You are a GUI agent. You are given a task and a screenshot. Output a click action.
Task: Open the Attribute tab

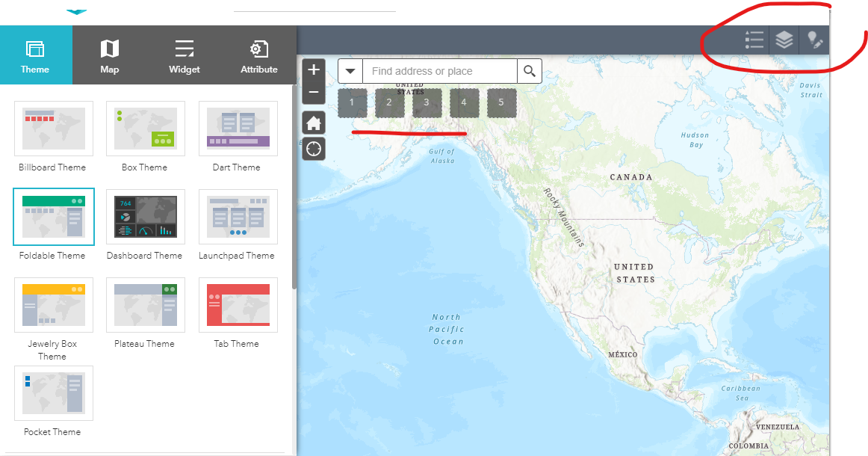tap(258, 55)
